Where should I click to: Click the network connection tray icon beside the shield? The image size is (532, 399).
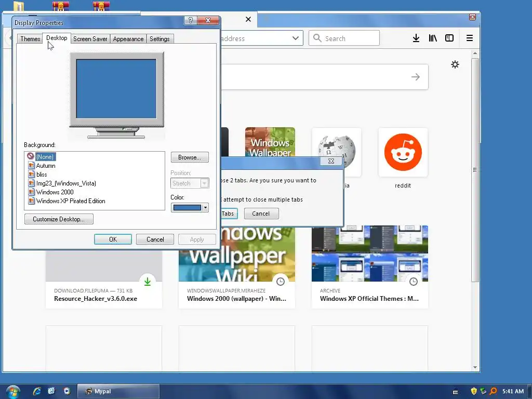tap(483, 391)
